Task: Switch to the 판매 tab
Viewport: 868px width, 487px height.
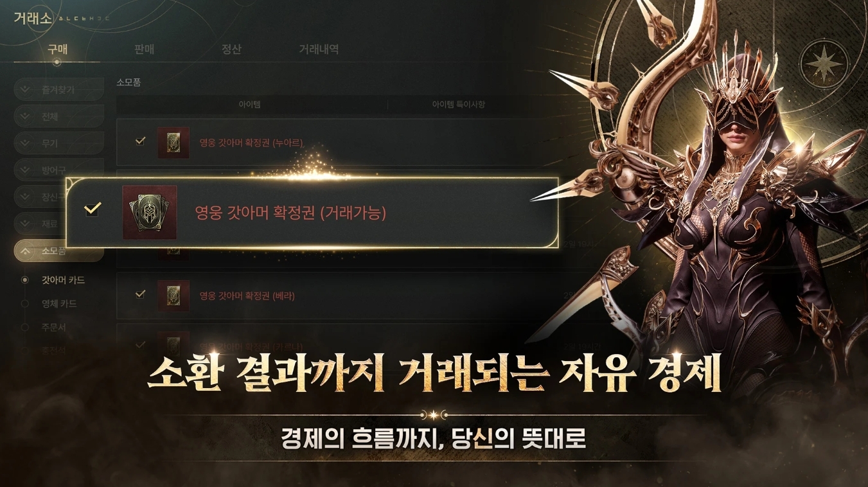Action: [x=145, y=49]
